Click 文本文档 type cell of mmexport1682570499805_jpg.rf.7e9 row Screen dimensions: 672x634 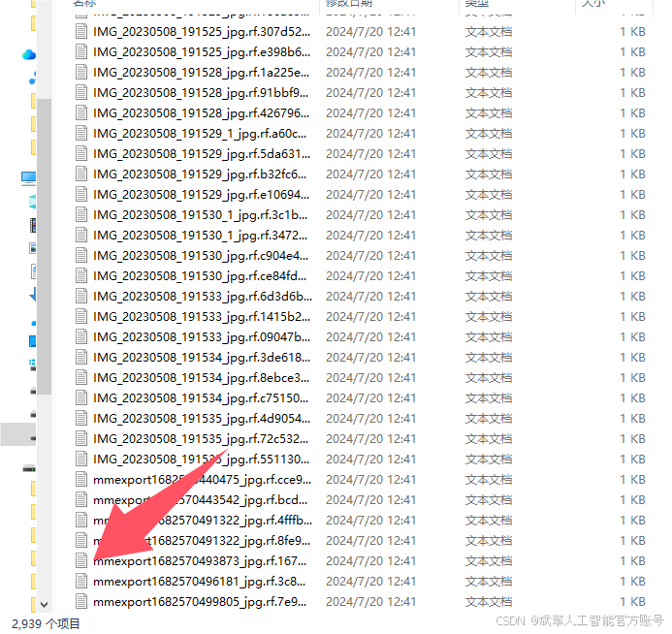click(489, 602)
